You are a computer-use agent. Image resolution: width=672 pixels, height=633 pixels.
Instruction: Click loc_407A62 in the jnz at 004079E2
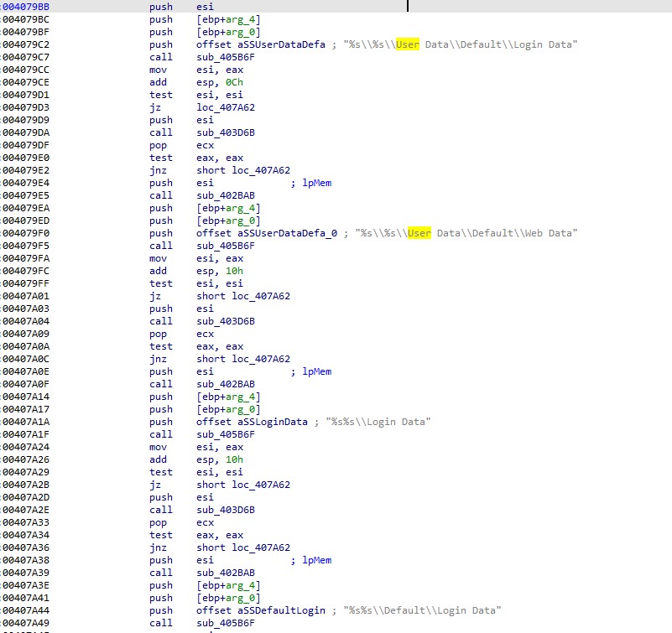pyautogui.click(x=243, y=170)
